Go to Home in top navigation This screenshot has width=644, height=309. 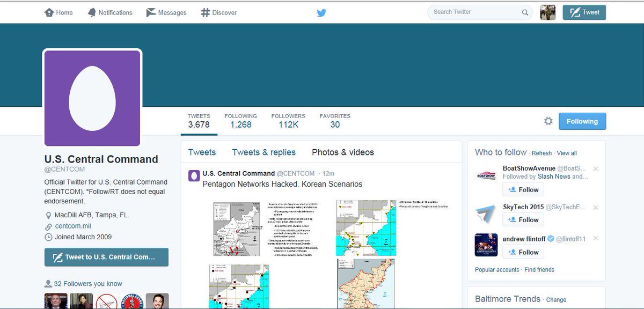(x=58, y=12)
